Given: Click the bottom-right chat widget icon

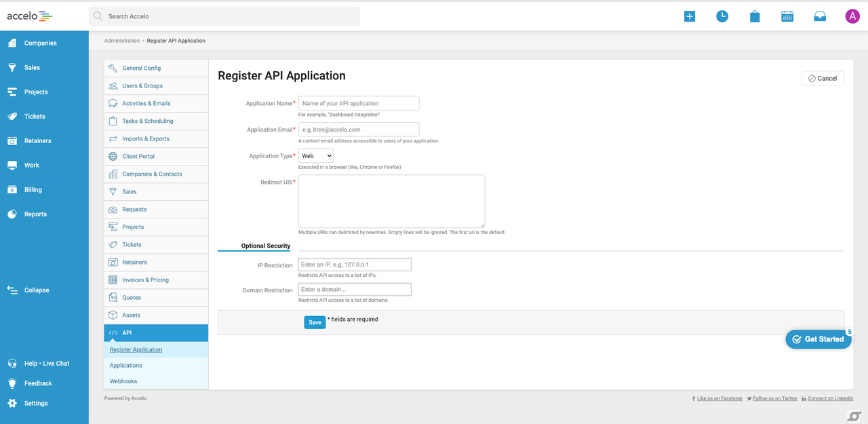Looking at the screenshot, I should (x=854, y=415).
